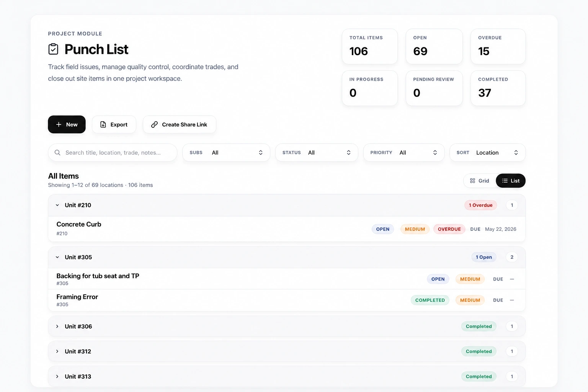Open the Priority filter dropdown
The width and height of the screenshot is (588, 392).
(x=404, y=152)
